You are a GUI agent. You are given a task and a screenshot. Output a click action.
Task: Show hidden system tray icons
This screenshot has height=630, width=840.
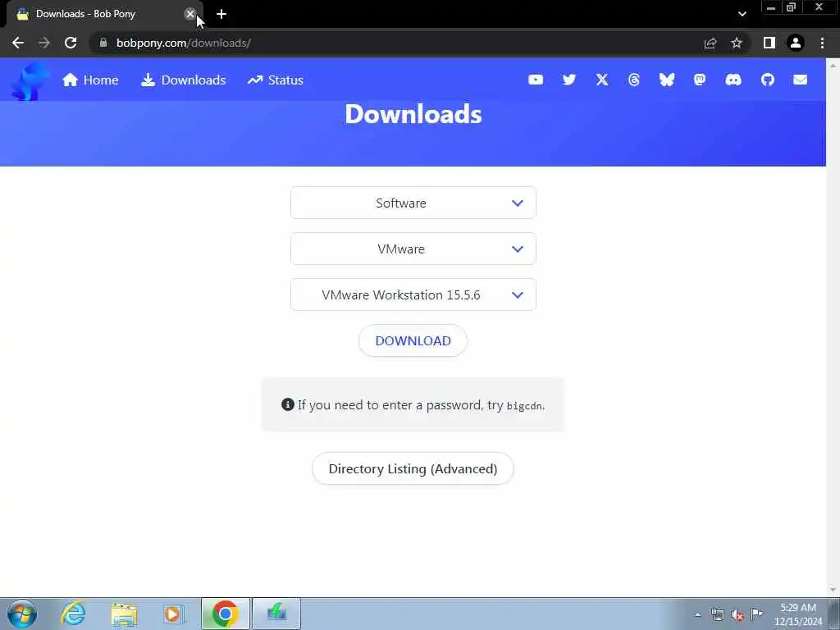click(697, 615)
